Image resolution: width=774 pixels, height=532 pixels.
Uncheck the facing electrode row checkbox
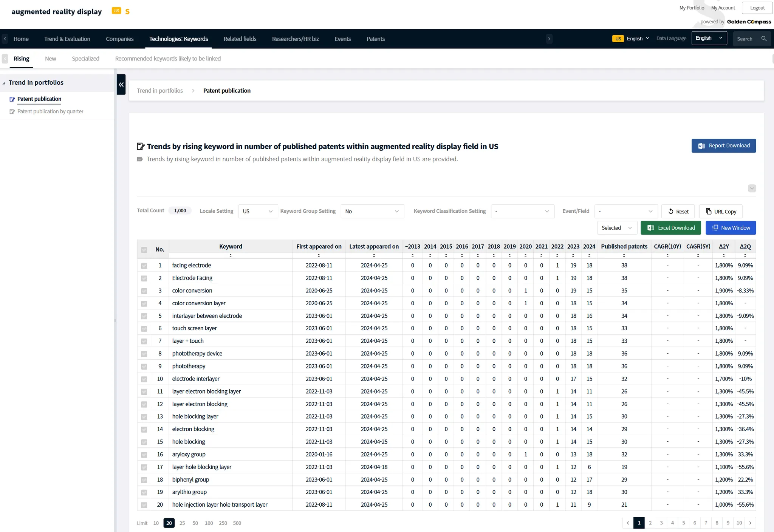pos(144,266)
